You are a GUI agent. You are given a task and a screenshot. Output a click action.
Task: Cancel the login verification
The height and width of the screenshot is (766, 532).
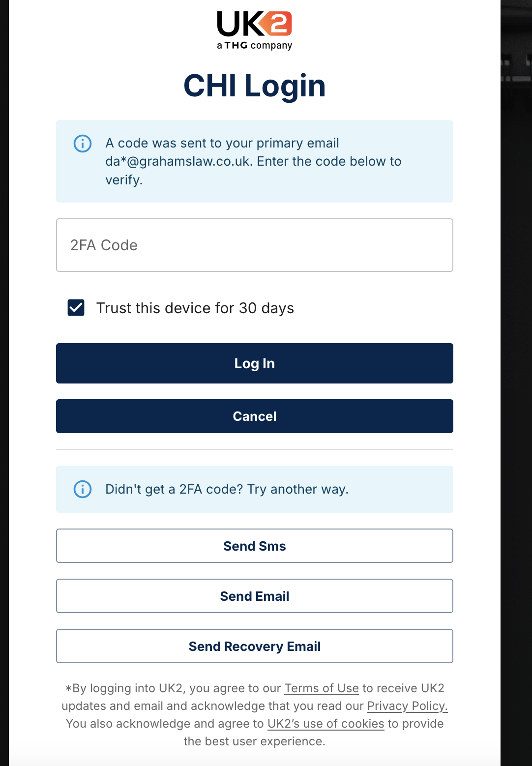click(254, 416)
